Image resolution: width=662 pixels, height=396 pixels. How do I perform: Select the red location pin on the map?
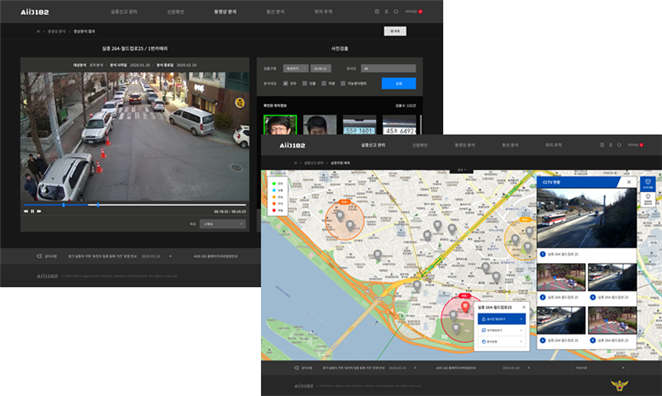(465, 306)
